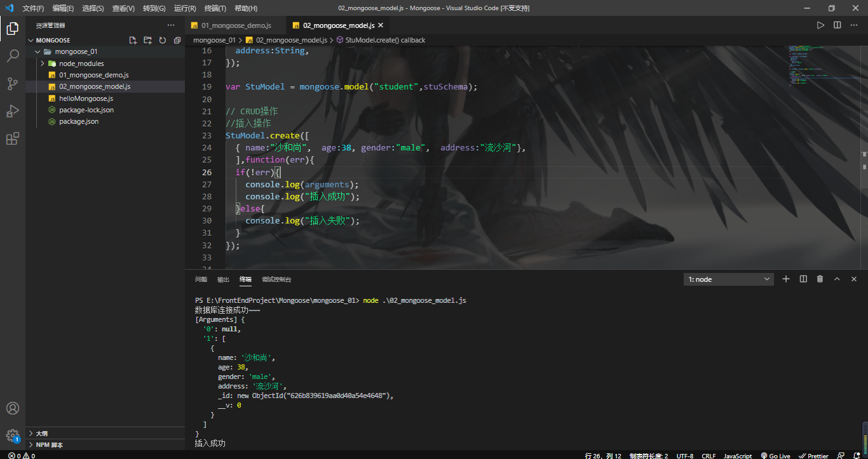868x459 pixels.
Task: Select the 02_mongoose_model.js editor tab
Action: 339,25
